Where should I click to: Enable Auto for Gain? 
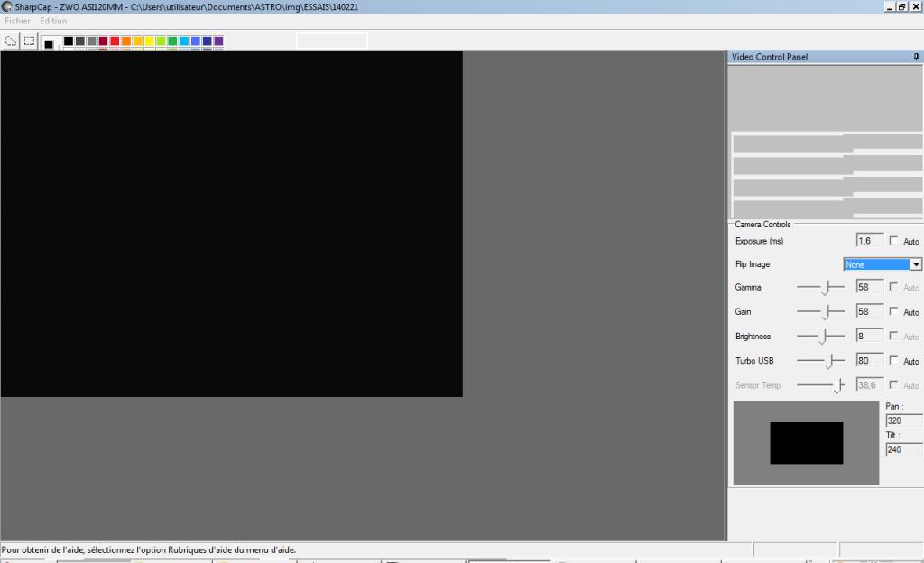pos(893,311)
